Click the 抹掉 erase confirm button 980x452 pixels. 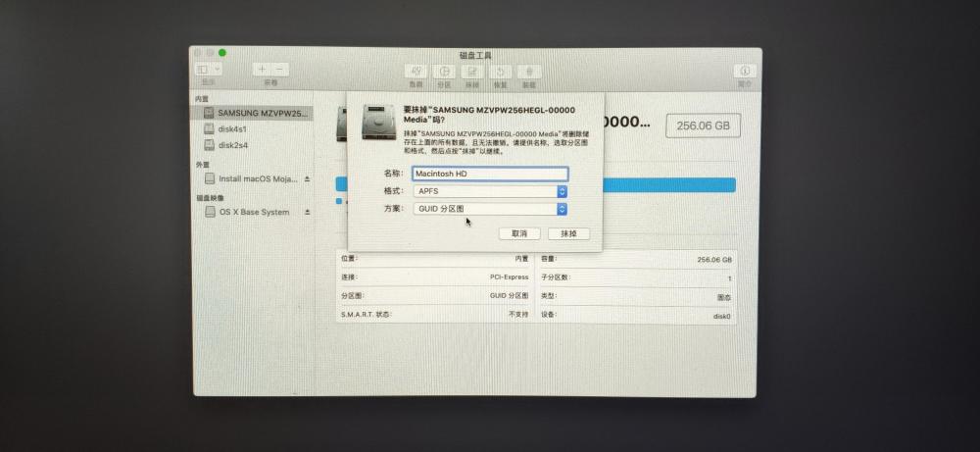(x=568, y=233)
